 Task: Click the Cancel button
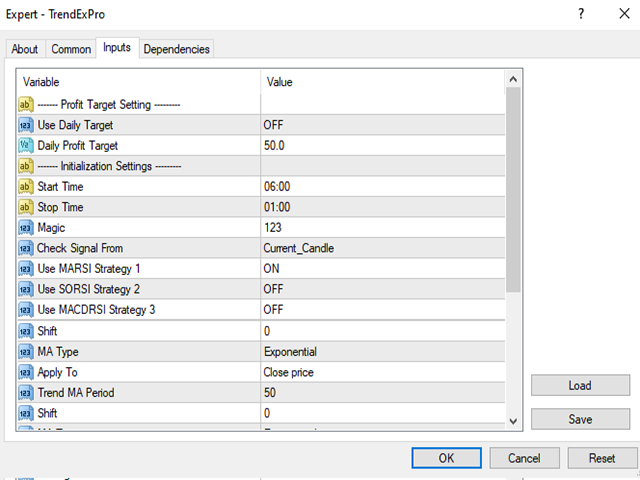[x=524, y=458]
